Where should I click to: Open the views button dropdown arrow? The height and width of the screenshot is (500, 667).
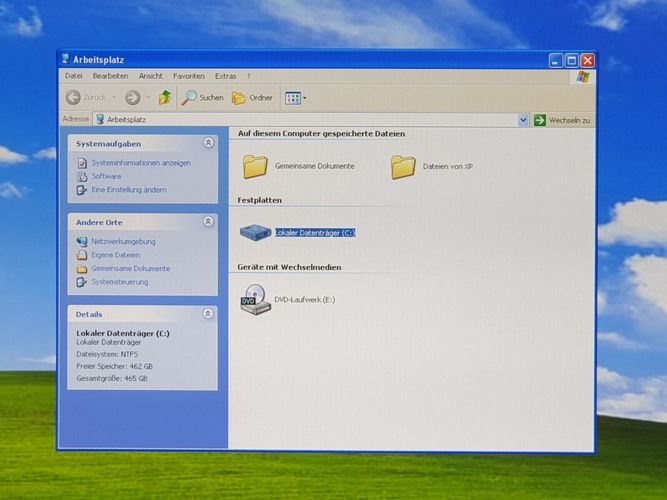(305, 98)
